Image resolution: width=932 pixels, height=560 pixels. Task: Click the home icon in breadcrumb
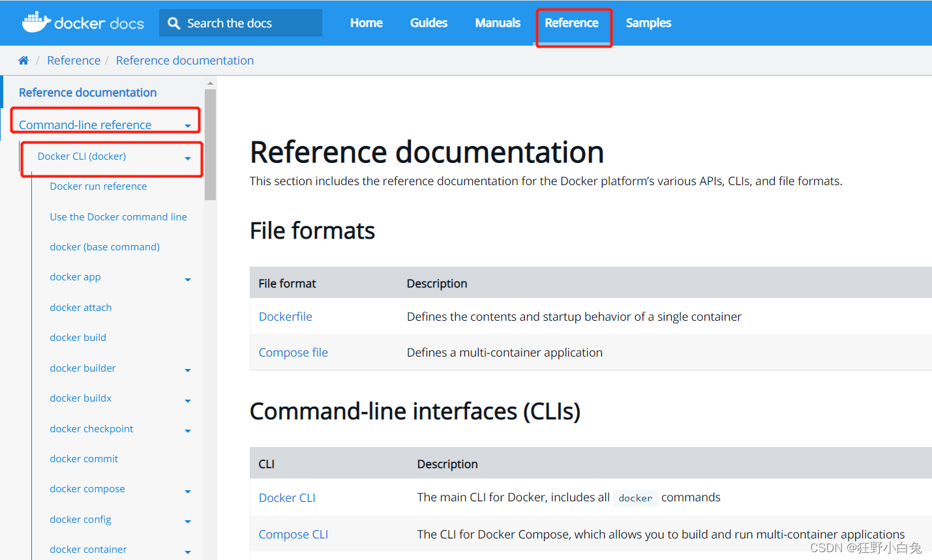23,61
